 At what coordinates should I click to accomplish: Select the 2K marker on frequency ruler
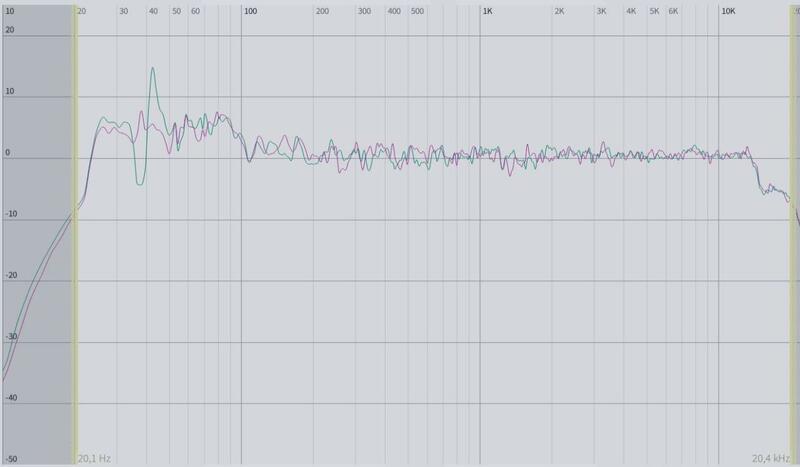tap(559, 10)
